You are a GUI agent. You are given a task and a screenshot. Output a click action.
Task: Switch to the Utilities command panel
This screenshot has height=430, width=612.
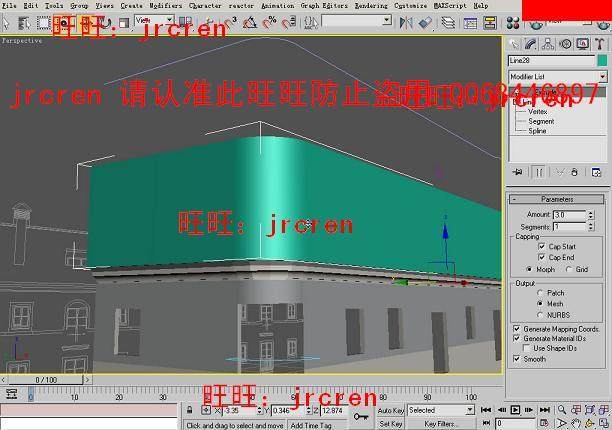(600, 44)
